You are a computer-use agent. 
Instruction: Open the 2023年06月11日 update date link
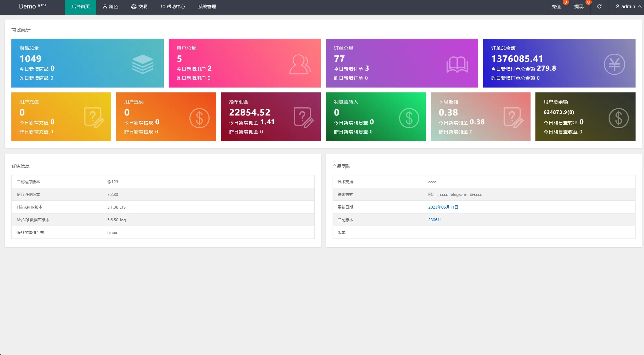pyautogui.click(x=443, y=207)
